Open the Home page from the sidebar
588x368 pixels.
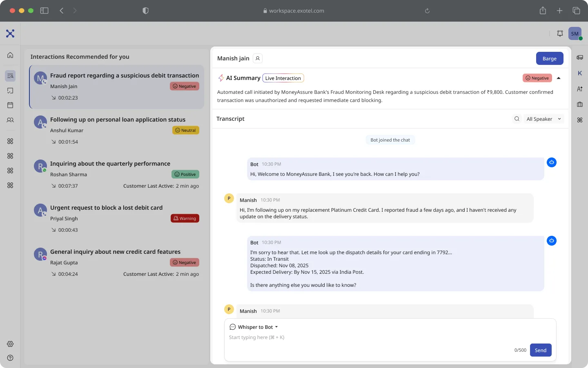click(x=10, y=55)
